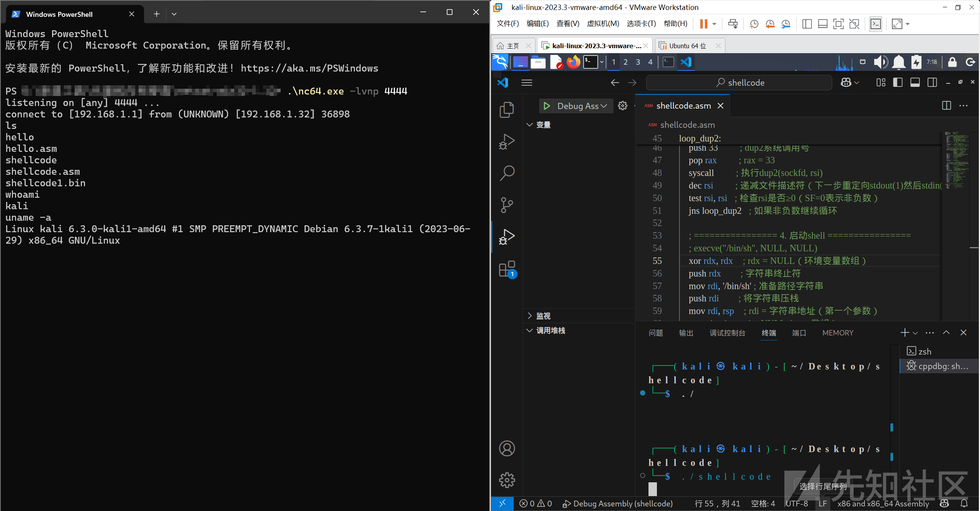This screenshot has height=511, width=980.
Task: Open the Search view in VS Code activity bar
Action: 507,173
